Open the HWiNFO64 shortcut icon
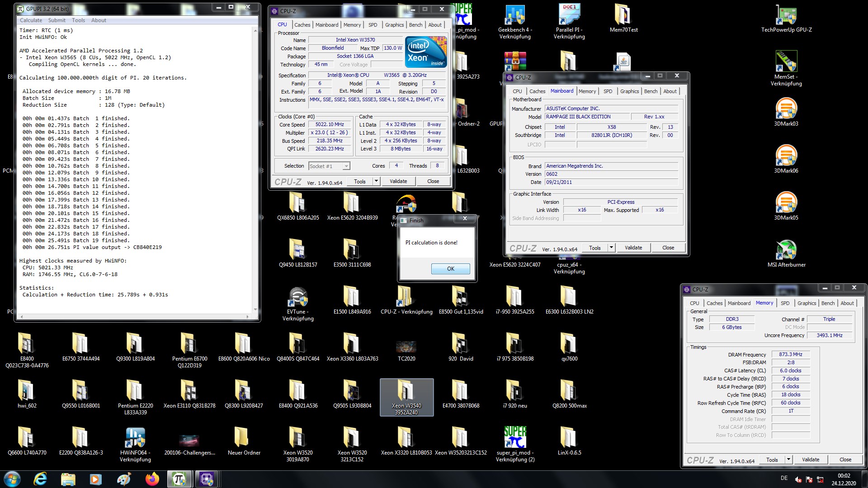 pos(135,445)
